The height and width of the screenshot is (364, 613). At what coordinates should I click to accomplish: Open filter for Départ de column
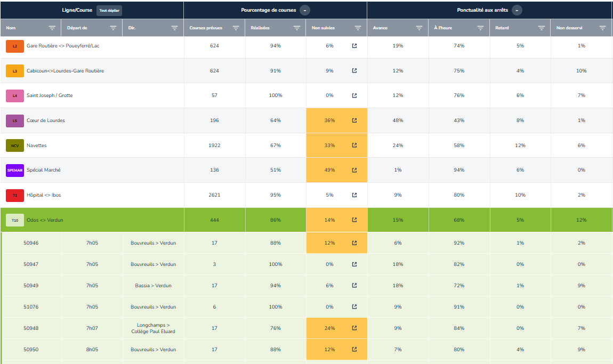click(x=113, y=28)
